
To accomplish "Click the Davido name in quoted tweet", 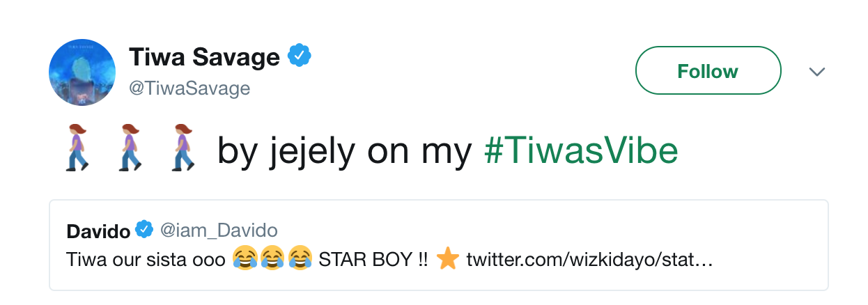I will [x=98, y=229].
